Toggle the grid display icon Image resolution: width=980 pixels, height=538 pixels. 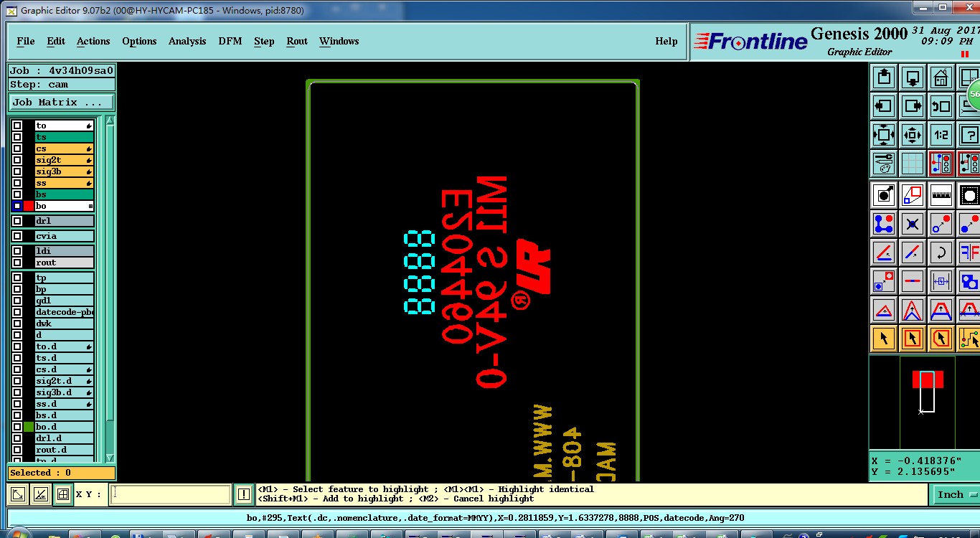[912, 164]
